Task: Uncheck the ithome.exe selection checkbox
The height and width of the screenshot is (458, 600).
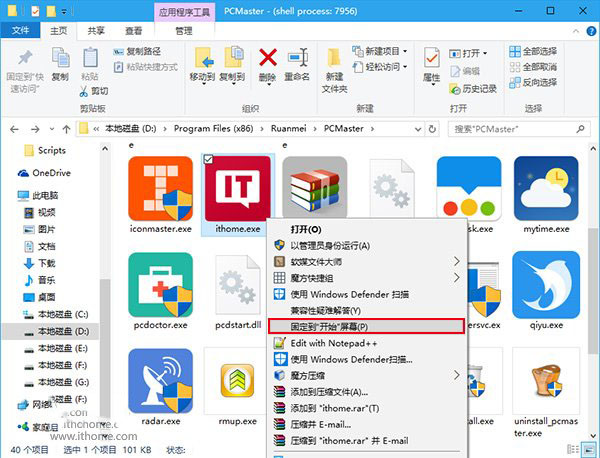Action: (208, 159)
